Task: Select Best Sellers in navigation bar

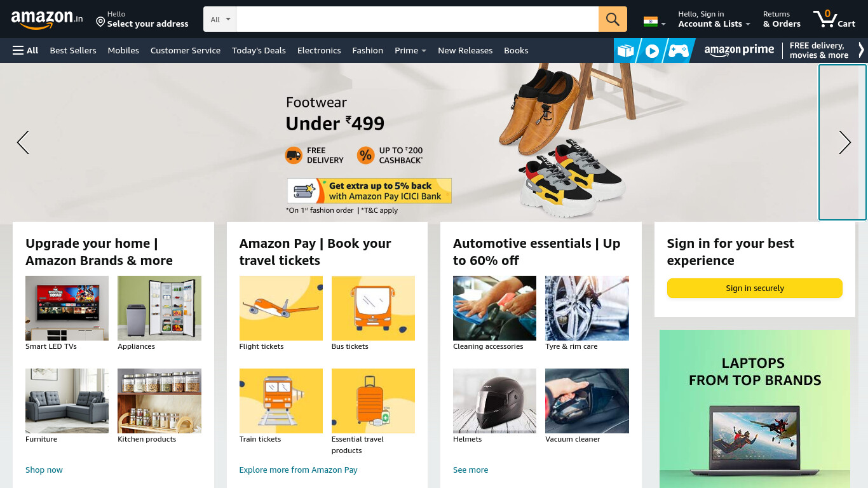Action: click(x=73, y=50)
